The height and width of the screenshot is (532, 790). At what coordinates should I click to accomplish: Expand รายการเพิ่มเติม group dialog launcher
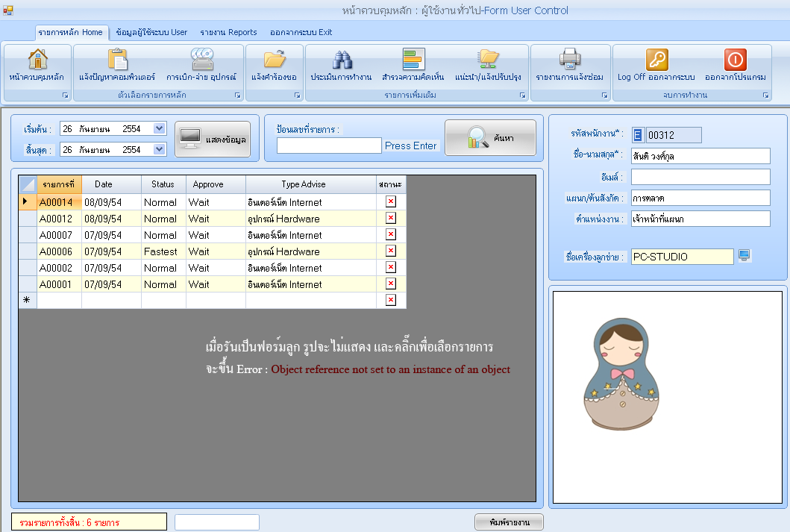(x=522, y=96)
